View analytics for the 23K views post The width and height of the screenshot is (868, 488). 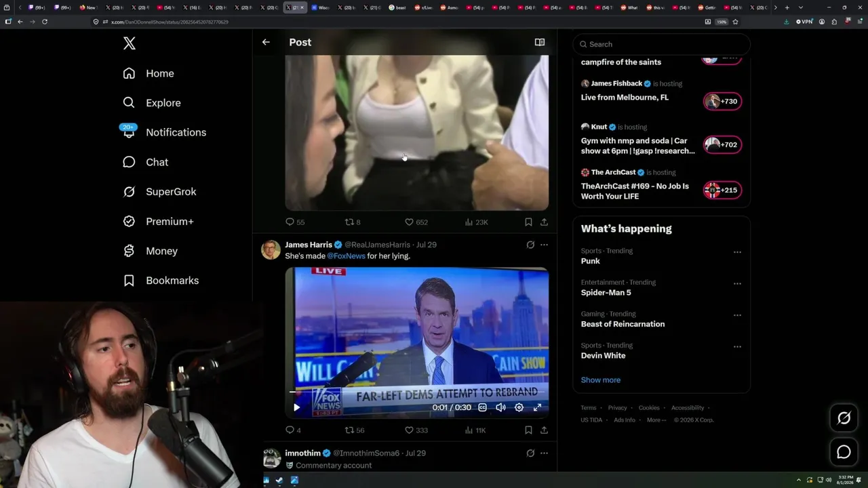477,222
